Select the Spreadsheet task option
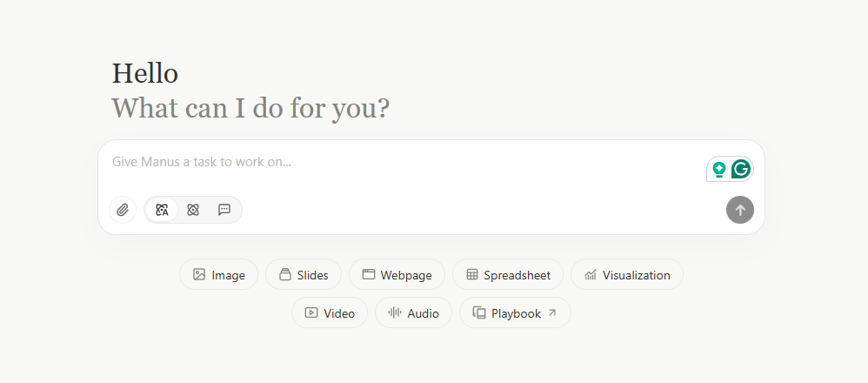The height and width of the screenshot is (383, 868). click(508, 275)
